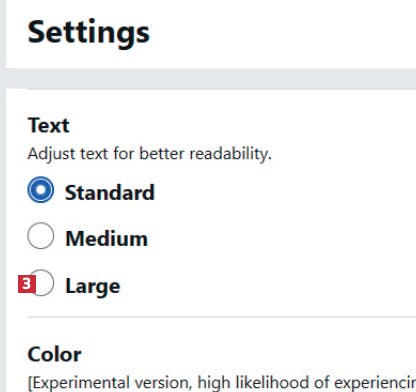This screenshot has width=416, height=392.
Task: Click blank space right of Large option
Action: click(268, 286)
